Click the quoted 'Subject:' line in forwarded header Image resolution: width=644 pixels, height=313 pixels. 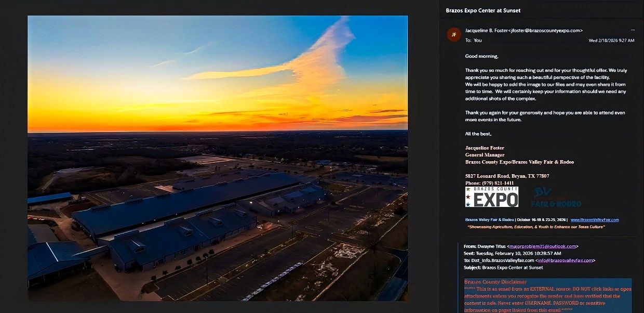[503, 268]
